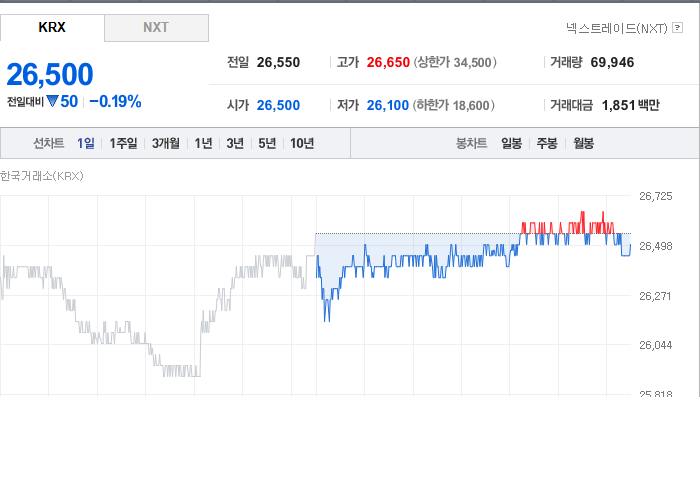The image size is (700, 490).
Task: Select the 1일 line chart period
Action: coord(86,143)
